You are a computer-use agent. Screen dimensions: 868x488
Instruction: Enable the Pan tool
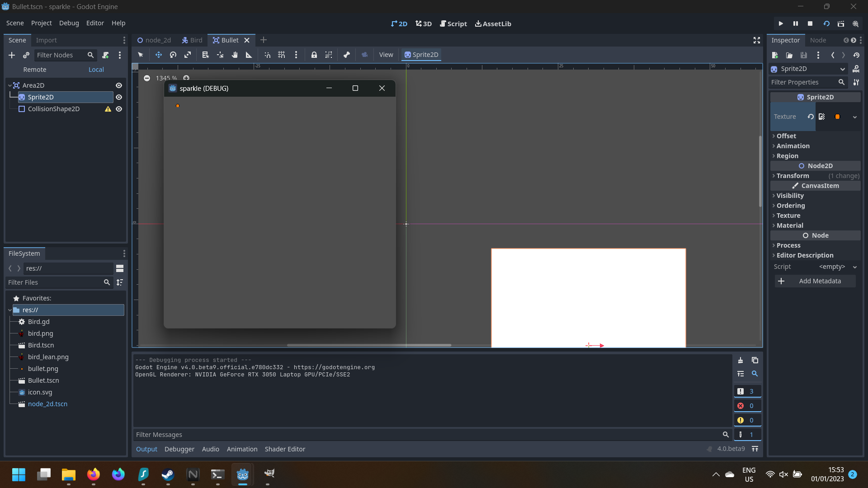pyautogui.click(x=235, y=55)
